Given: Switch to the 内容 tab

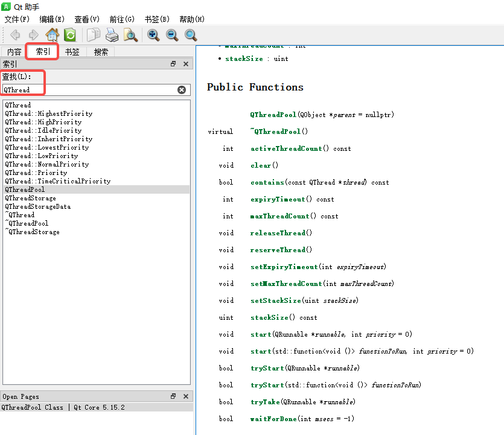Looking at the screenshot, I should tap(14, 52).
